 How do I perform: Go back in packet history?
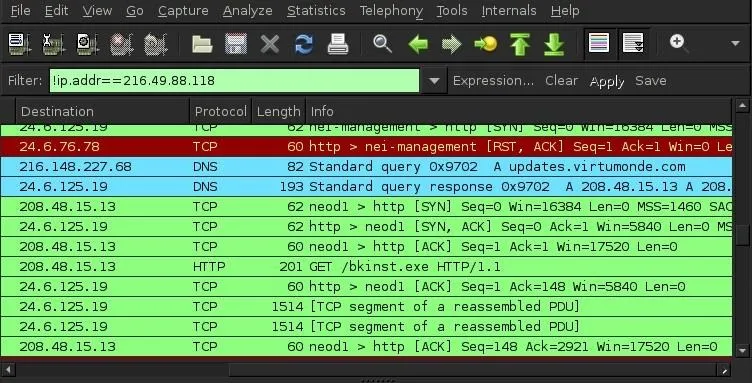click(418, 45)
